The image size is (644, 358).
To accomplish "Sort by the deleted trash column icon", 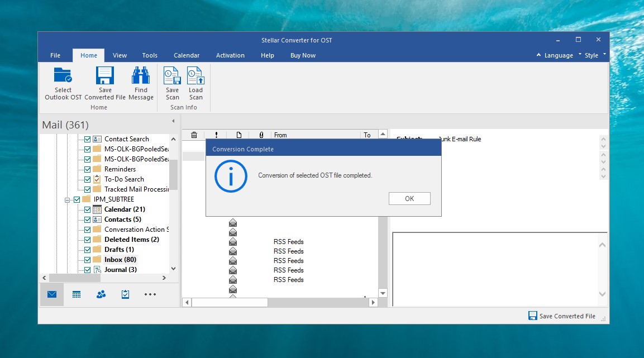I will tap(194, 135).
